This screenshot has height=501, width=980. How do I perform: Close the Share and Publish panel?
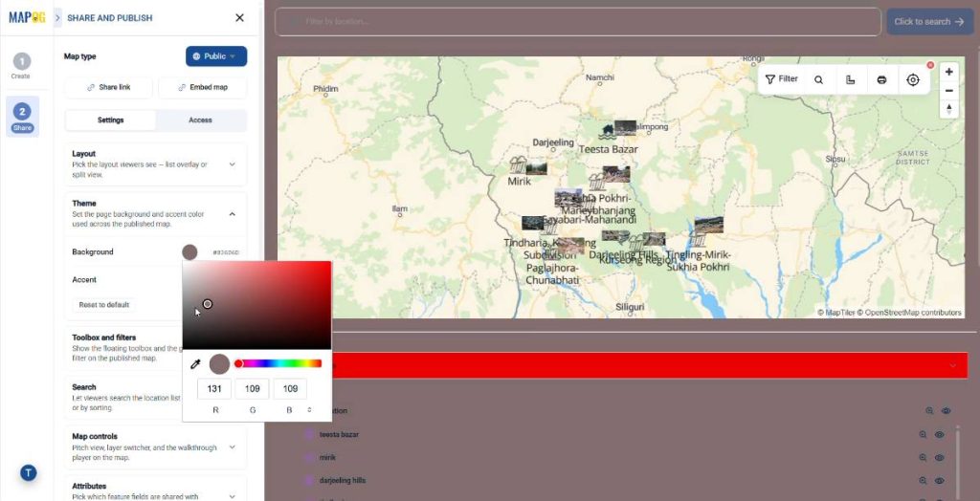tap(239, 18)
